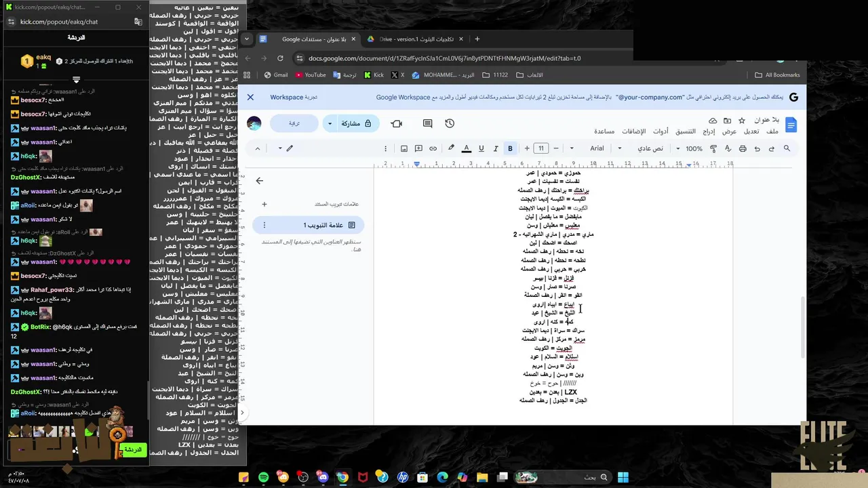Select علامة التبويب 1 tab
Screen dimensions: 868x488
[308, 225]
